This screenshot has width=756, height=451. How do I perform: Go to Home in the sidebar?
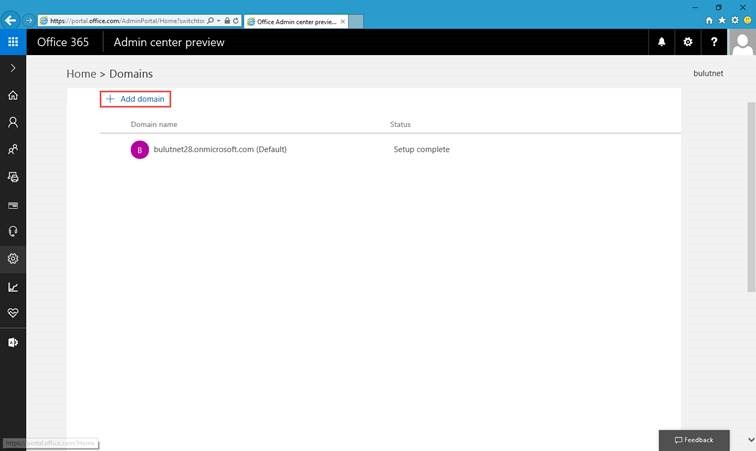13,95
